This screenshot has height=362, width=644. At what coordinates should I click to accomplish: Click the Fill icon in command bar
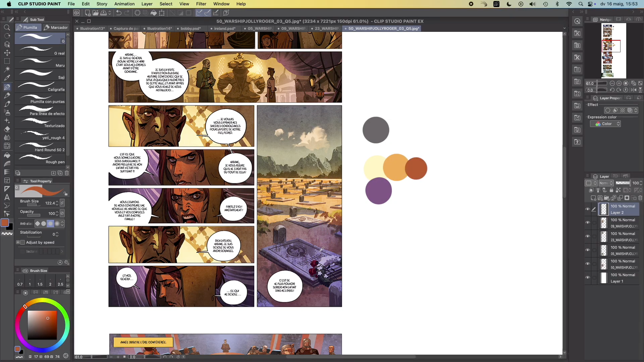pos(154,13)
